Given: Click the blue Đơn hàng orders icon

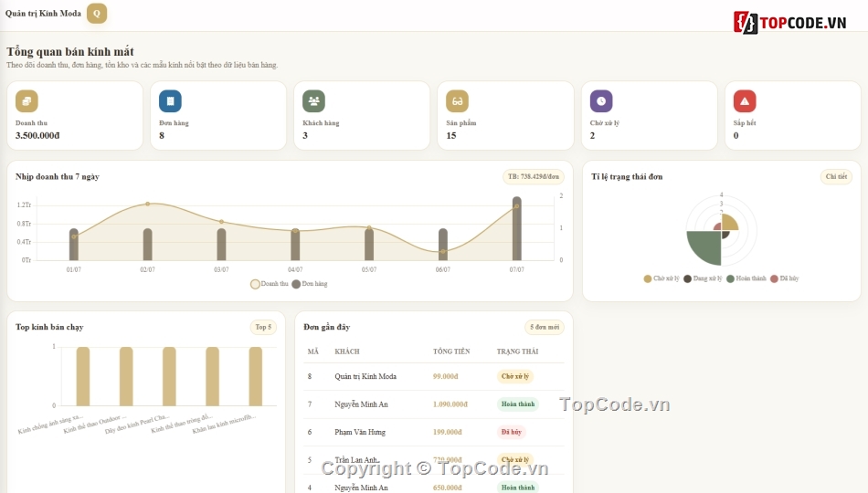Looking at the screenshot, I should pyautogui.click(x=170, y=101).
